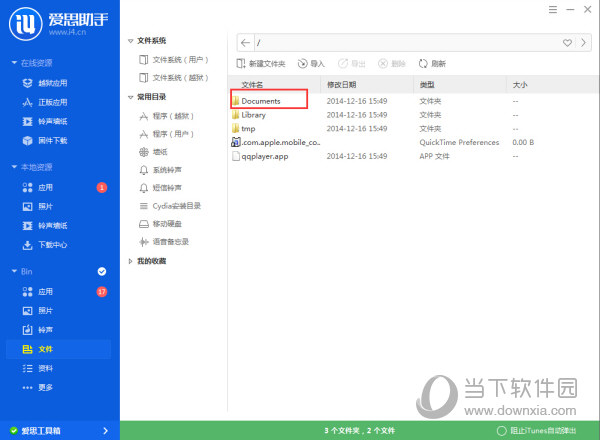Open 照片 under the Bin device
Viewport: 601px width, 440px height.
(38, 311)
